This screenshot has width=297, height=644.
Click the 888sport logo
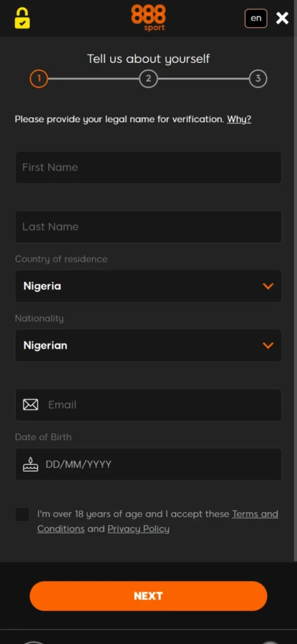pyautogui.click(x=148, y=18)
